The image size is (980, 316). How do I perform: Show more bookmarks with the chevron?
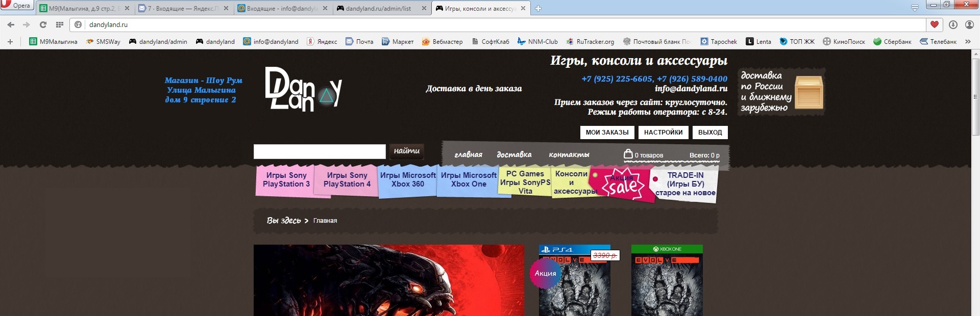coord(968,41)
